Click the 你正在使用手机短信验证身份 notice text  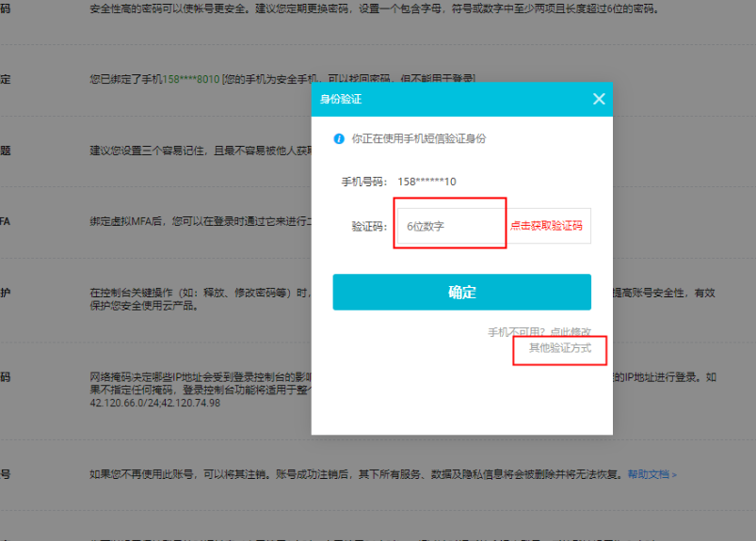click(x=419, y=138)
